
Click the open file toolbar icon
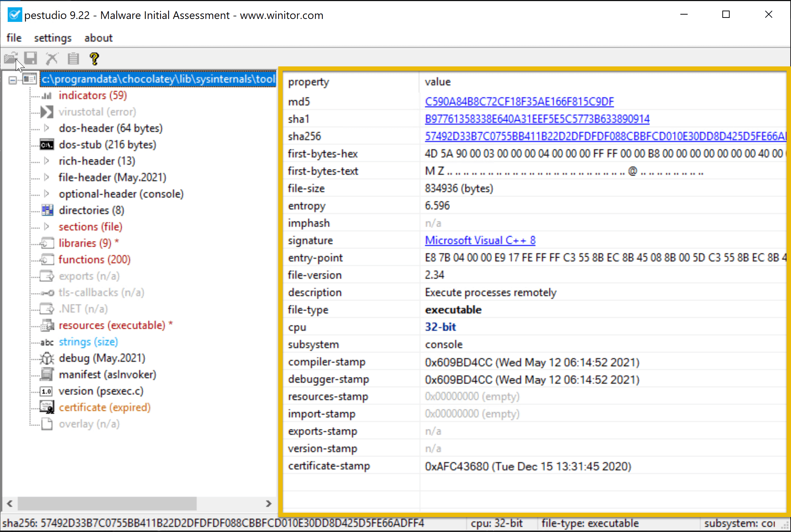pyautogui.click(x=11, y=58)
